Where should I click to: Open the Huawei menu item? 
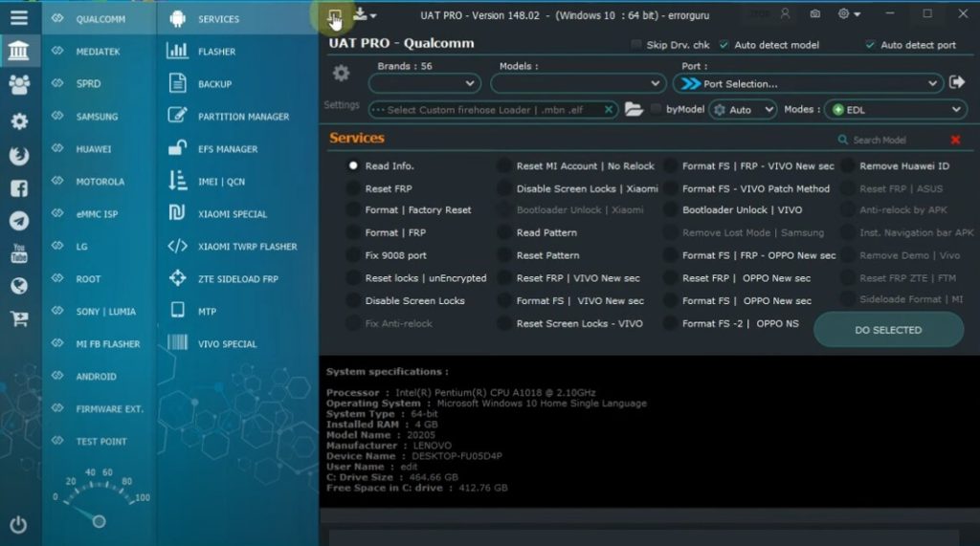(99, 148)
